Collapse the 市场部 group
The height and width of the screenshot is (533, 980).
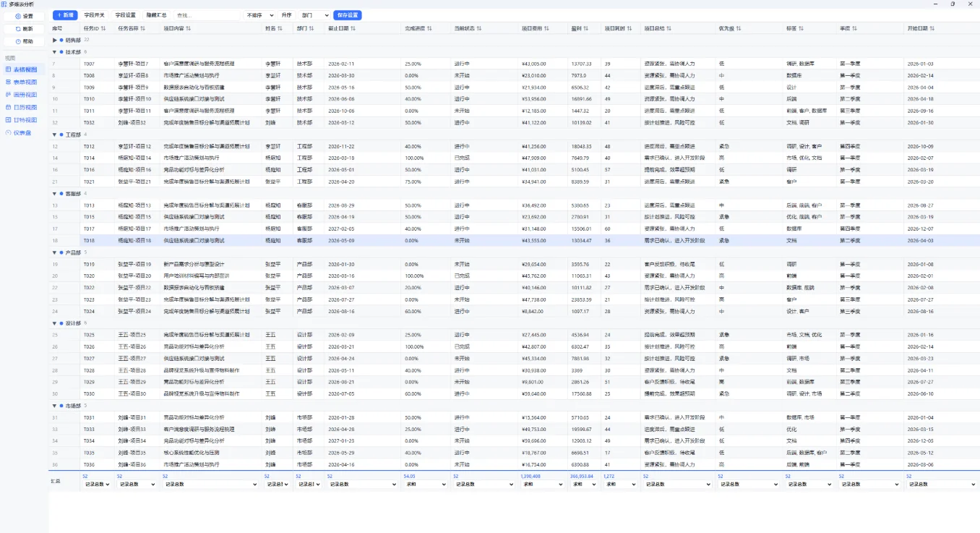tap(54, 406)
